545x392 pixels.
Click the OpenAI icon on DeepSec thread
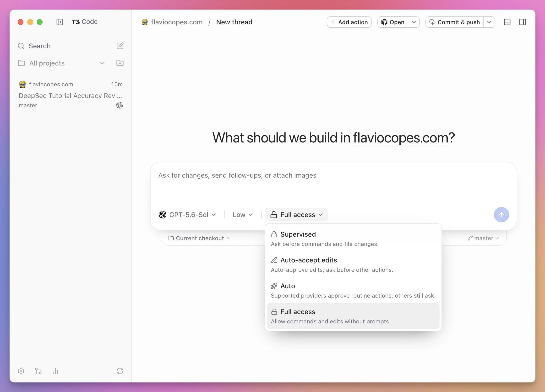coord(120,105)
